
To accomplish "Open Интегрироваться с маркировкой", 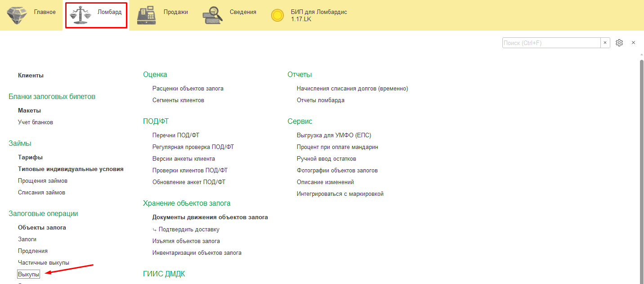I will pyautogui.click(x=340, y=194).
